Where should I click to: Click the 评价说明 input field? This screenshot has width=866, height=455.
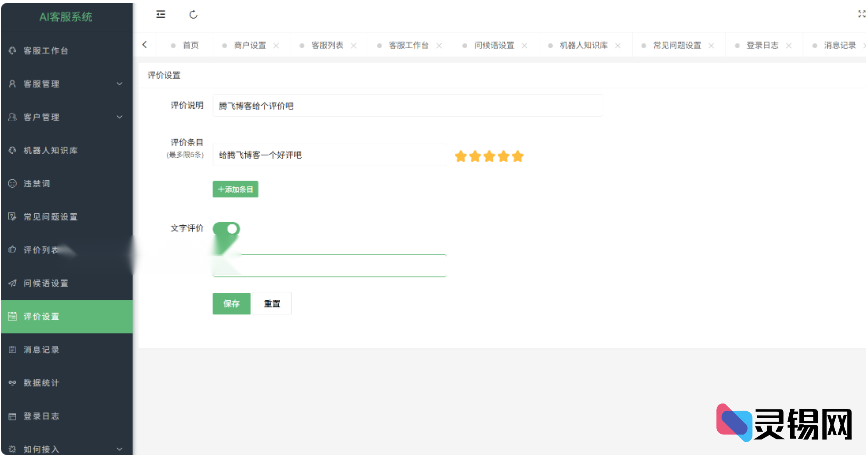[x=408, y=105]
